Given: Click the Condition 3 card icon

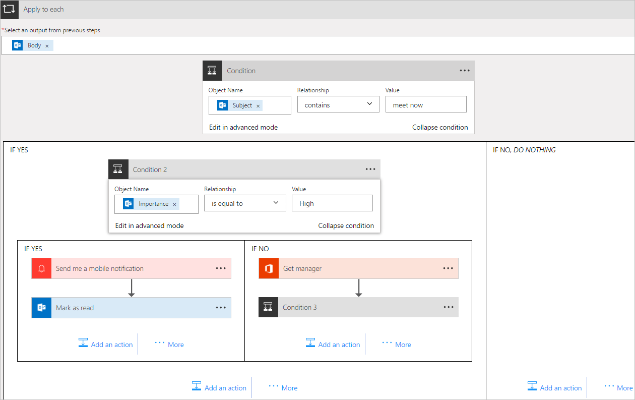Looking at the screenshot, I should 268,307.
